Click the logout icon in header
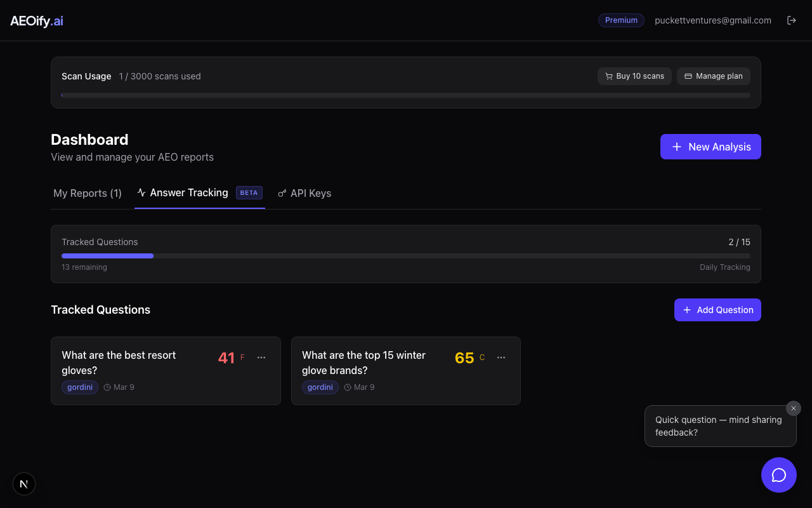Viewport: 812px width, 508px height. 791,20
